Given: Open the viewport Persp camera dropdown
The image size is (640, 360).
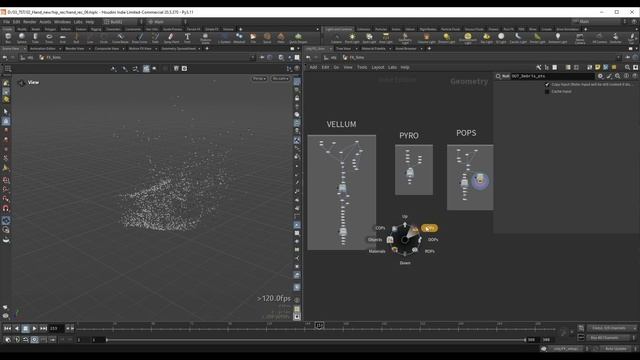Looking at the screenshot, I should point(259,78).
